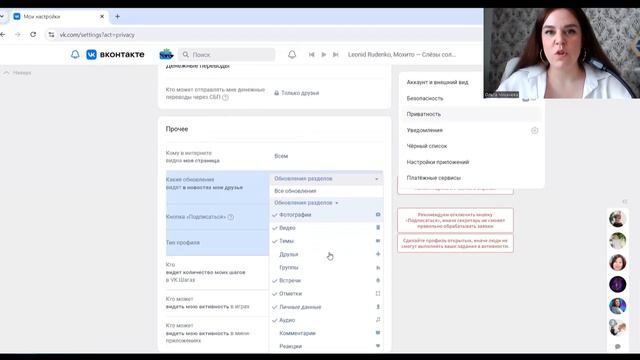Click help icon next to переводы через СБП
The height and width of the screenshot is (360, 640).
click(225, 97)
